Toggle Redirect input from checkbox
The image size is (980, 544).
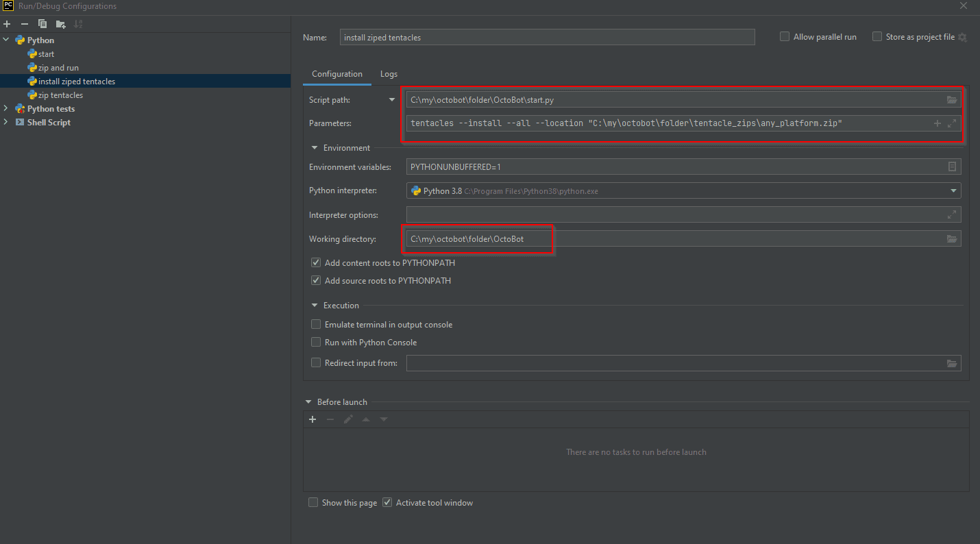pos(316,363)
